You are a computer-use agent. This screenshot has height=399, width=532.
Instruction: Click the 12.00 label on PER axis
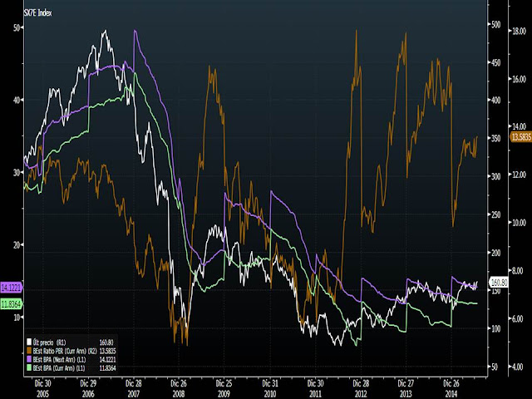pyautogui.click(x=519, y=175)
